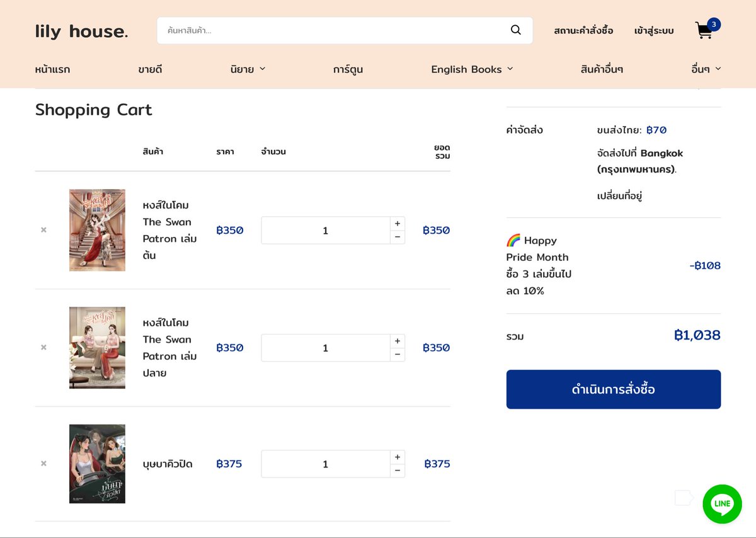
Task: Decrease quantity of หงส์ในโคม เล่มต้น
Action: coord(398,237)
